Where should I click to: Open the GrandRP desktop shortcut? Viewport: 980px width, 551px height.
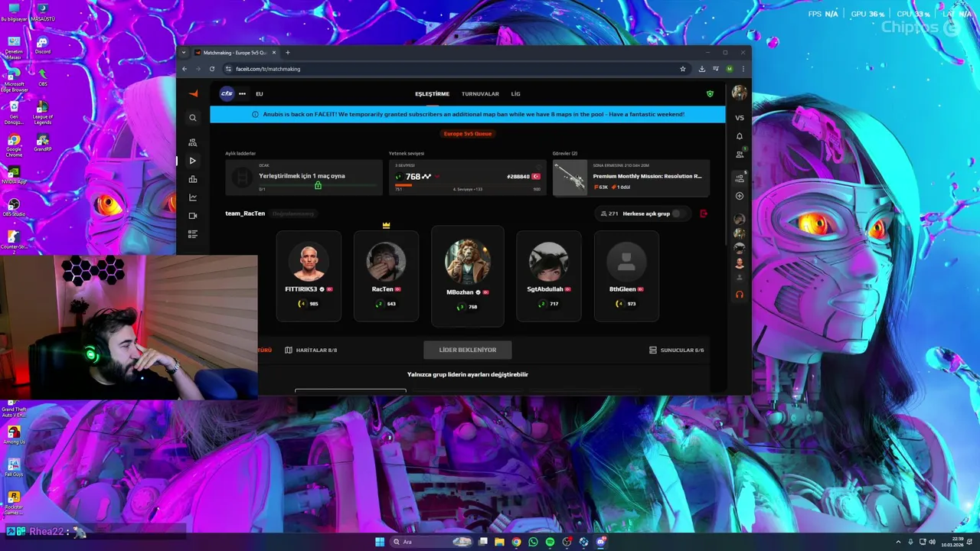click(x=42, y=143)
